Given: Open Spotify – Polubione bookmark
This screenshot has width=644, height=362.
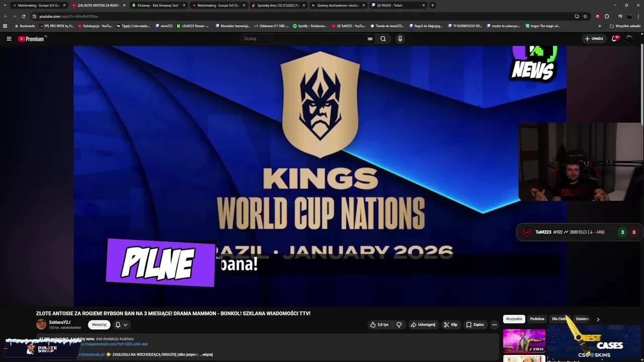Looking at the screenshot, I should [x=308, y=26].
